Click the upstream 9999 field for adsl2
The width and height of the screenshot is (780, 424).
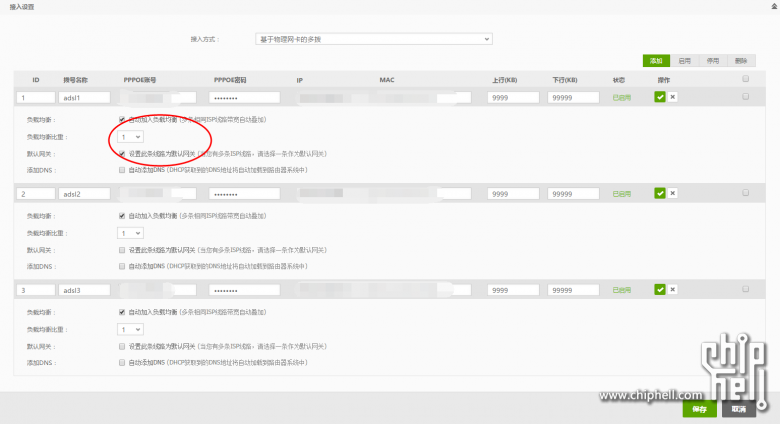coord(513,194)
